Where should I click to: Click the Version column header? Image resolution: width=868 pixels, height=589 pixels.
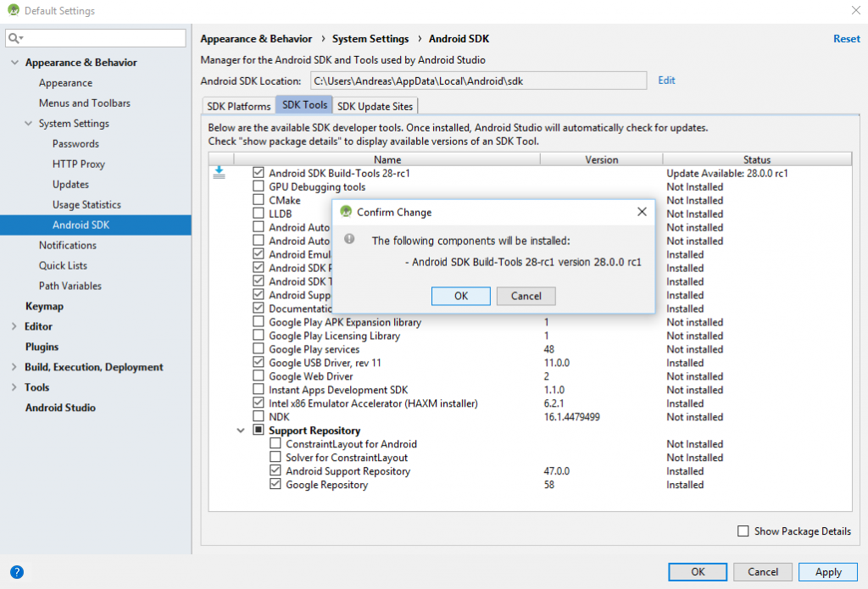(x=602, y=159)
